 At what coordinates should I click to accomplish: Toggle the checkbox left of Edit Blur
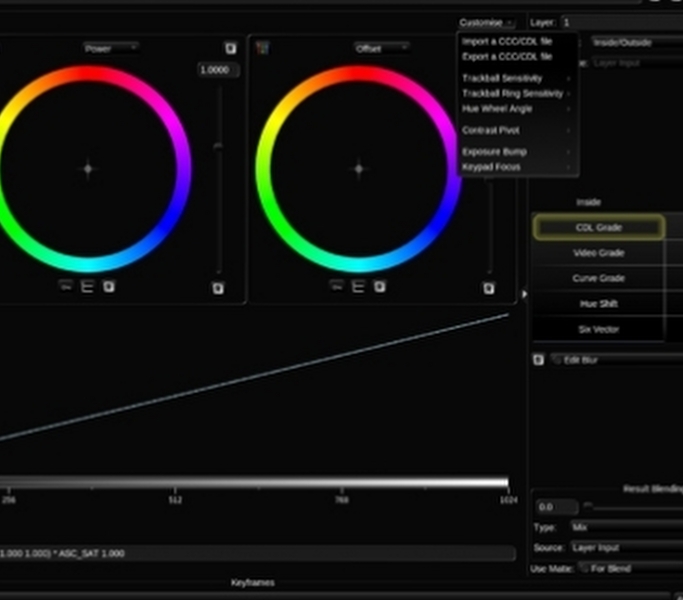(538, 359)
